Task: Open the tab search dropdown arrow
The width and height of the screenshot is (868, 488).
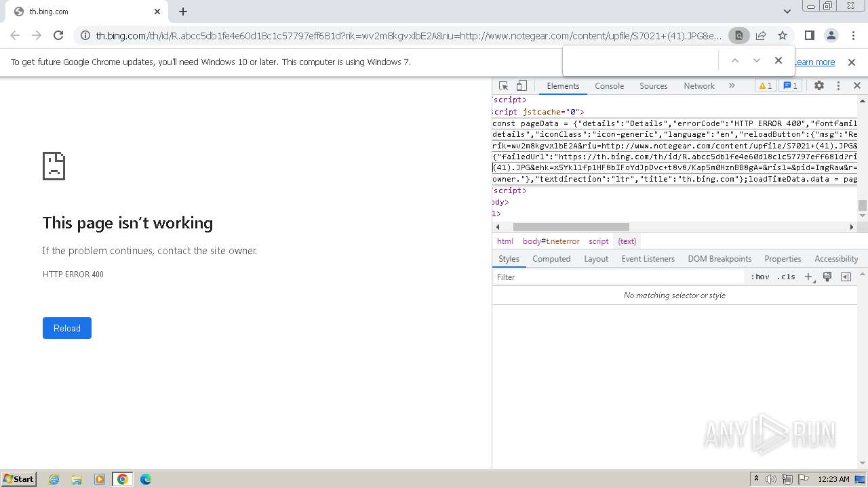Action: (x=787, y=12)
